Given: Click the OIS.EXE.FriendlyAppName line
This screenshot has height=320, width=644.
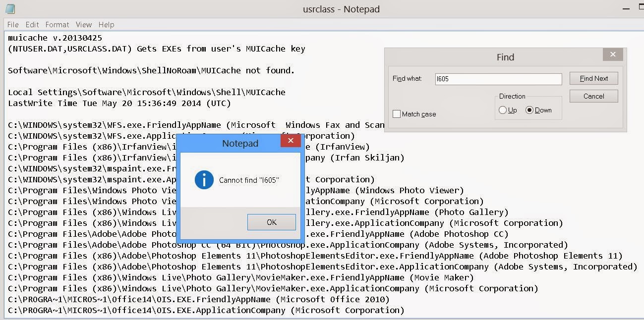Looking at the screenshot, I should click(x=199, y=299).
